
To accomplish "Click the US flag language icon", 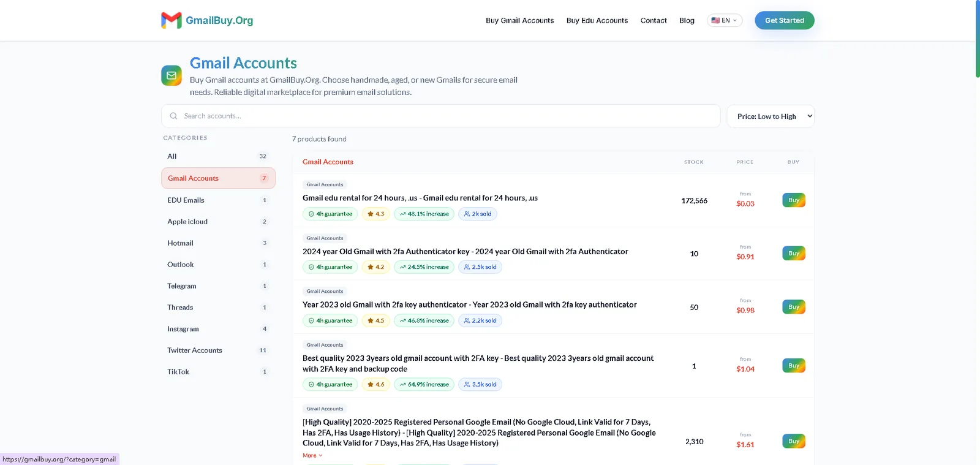I will [x=715, y=20].
